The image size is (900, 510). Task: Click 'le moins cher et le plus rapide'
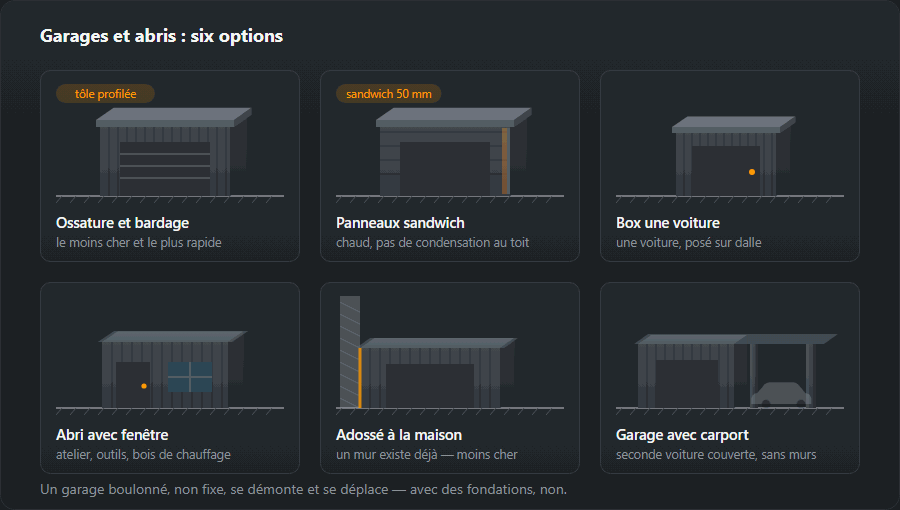138,243
